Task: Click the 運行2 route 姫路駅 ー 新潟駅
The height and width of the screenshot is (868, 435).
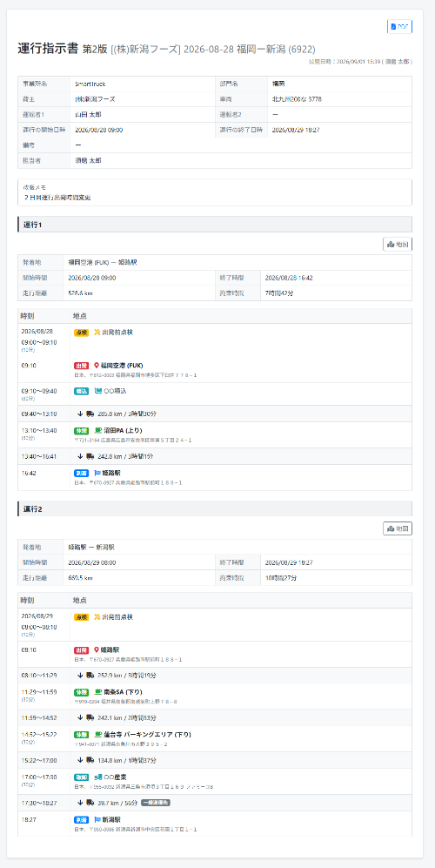Action: (91, 547)
